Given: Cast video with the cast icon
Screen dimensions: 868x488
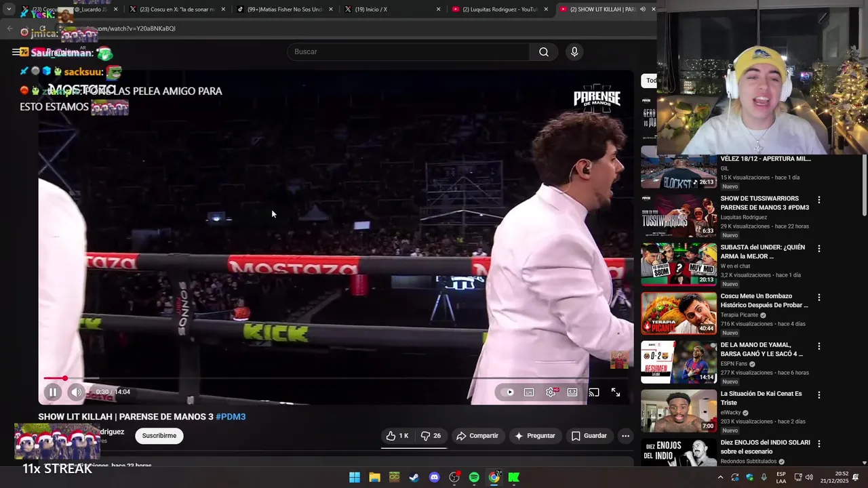Looking at the screenshot, I should (x=594, y=392).
